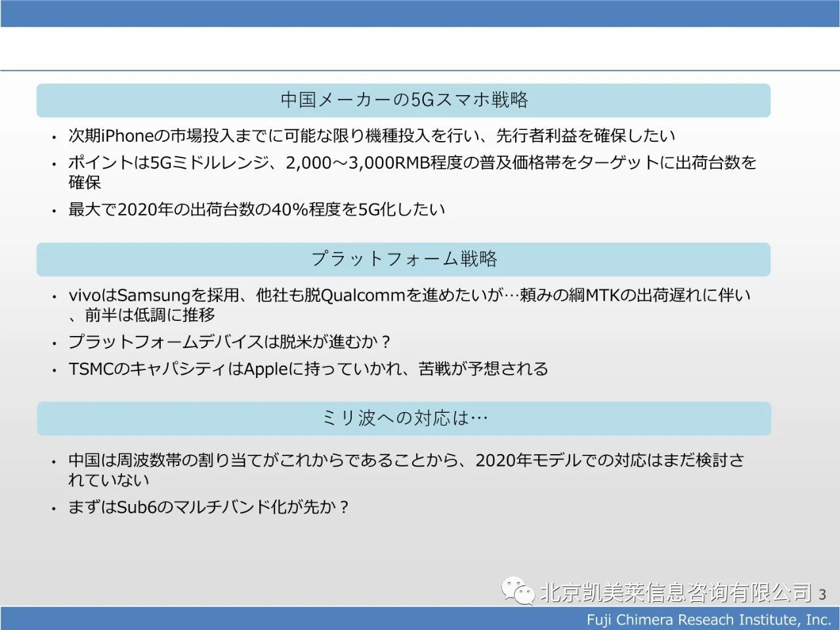Click the bullet プラットフォームデバイスは脱米が進むか?
The width and height of the screenshot is (840, 630).
coord(230,342)
